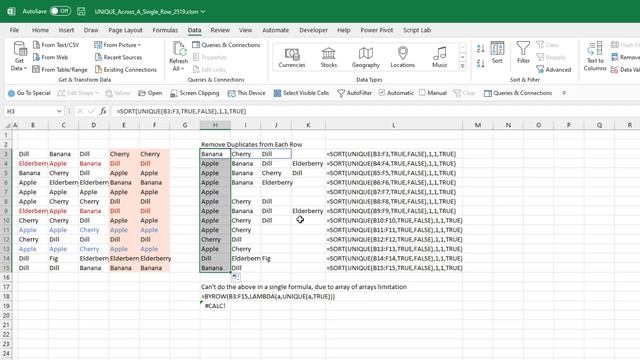Click Recent Sources
The height and width of the screenshot is (360, 640).
(x=118, y=57)
